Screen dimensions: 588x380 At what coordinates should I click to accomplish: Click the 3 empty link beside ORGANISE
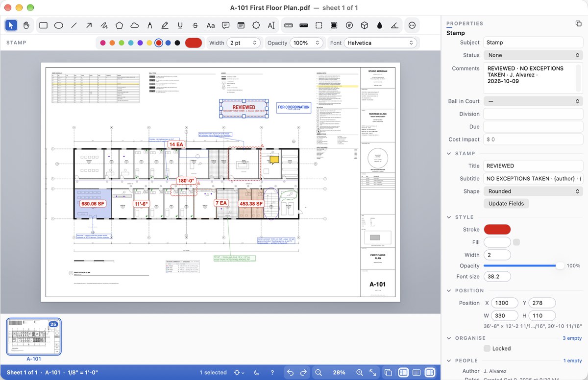point(572,338)
